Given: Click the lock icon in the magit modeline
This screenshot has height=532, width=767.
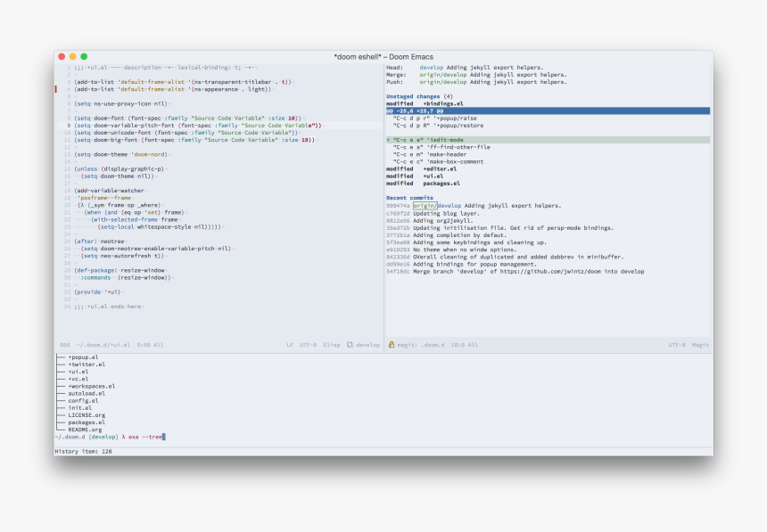Looking at the screenshot, I should [391, 345].
